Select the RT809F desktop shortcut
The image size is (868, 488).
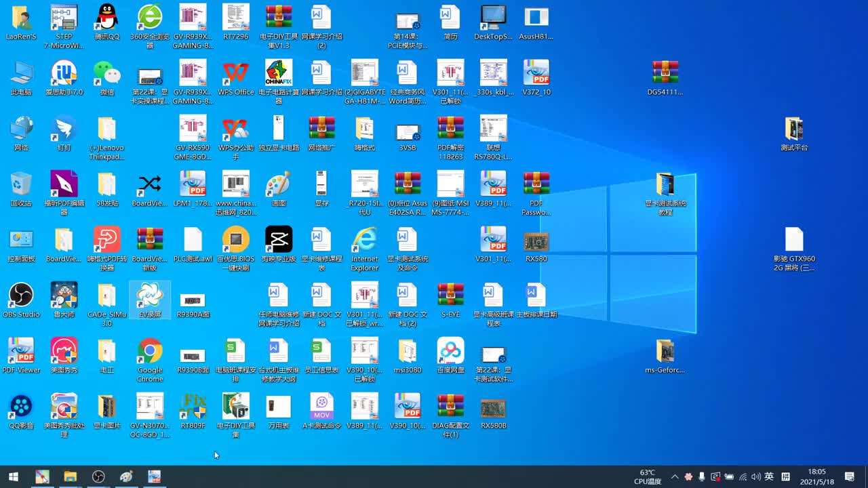click(193, 411)
